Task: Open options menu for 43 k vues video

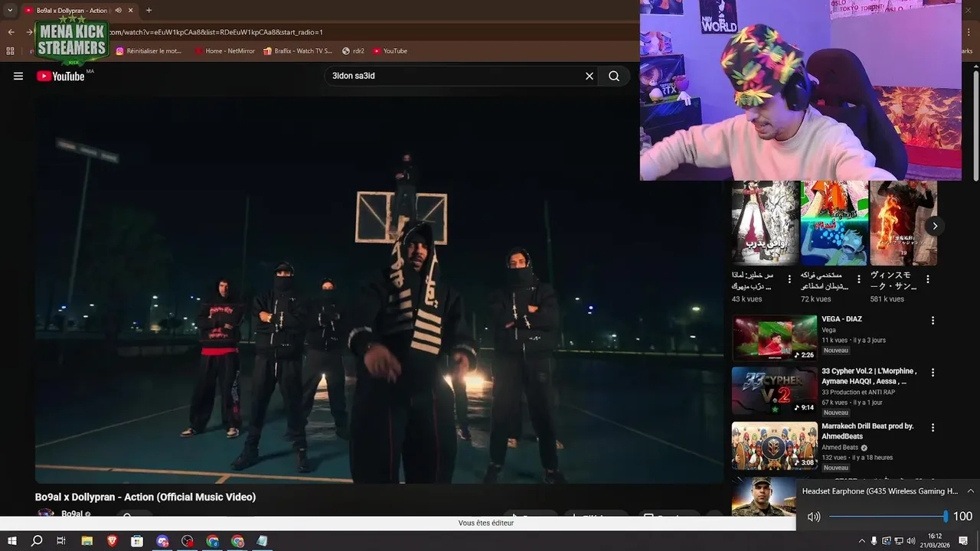Action: pyautogui.click(x=789, y=279)
